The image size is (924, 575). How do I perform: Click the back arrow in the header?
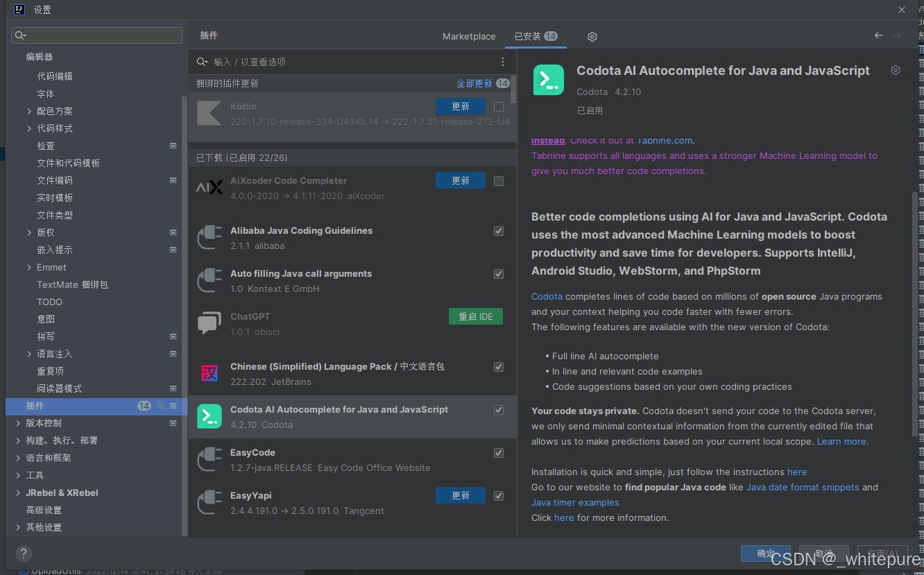pos(879,35)
